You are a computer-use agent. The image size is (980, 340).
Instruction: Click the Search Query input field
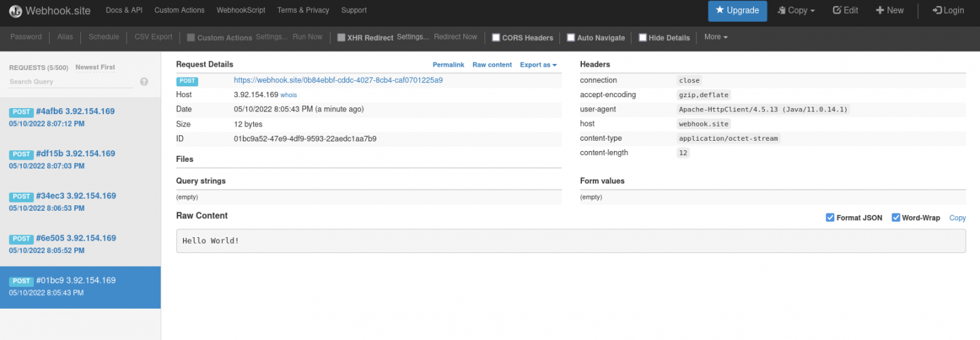[71, 82]
